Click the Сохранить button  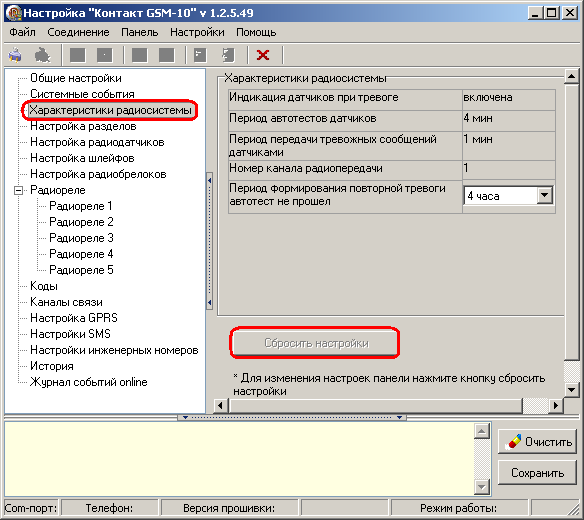(x=537, y=473)
